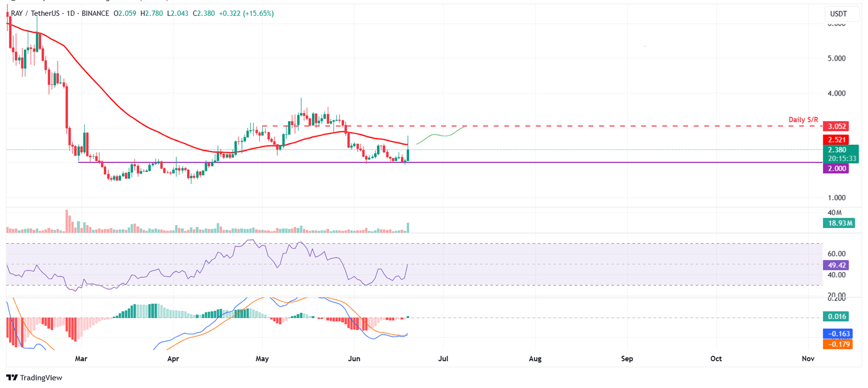Select the Jul date on time axis
Image resolution: width=868 pixels, height=388 pixels.
coord(443,359)
